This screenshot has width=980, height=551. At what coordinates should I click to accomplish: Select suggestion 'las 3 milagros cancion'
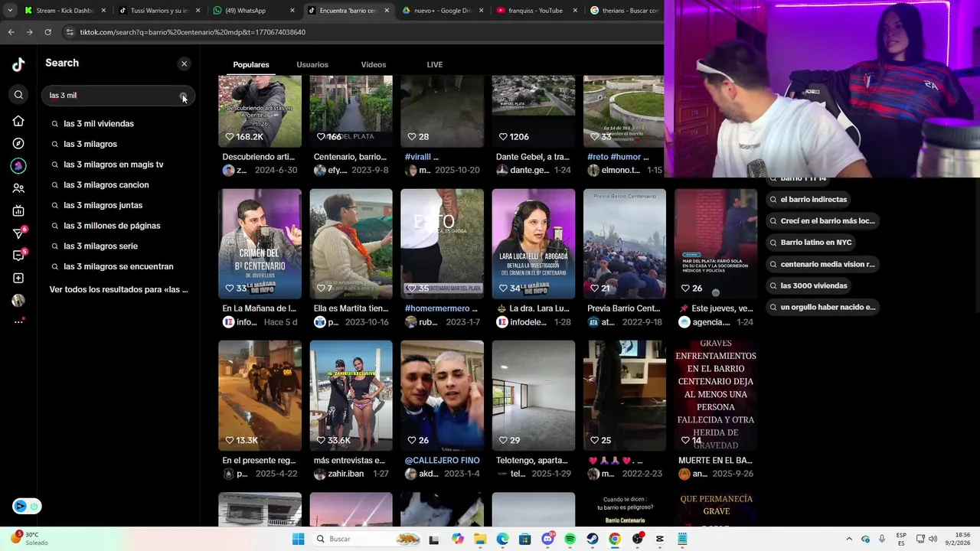(x=106, y=184)
